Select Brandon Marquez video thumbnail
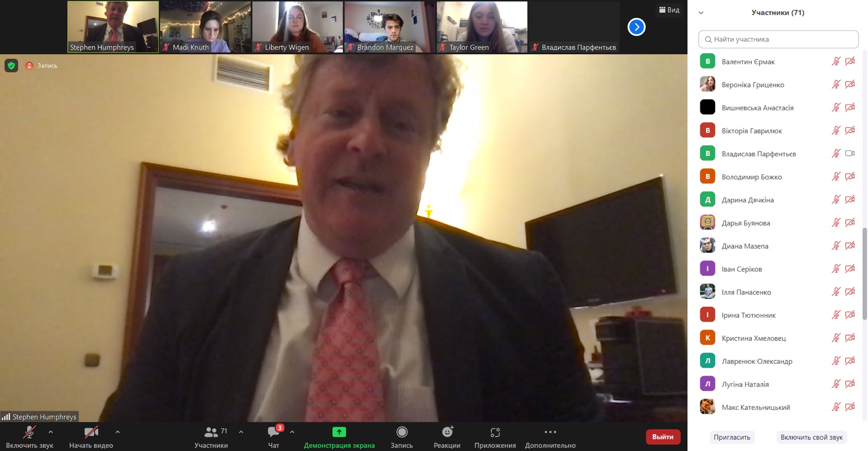Image resolution: width=868 pixels, height=451 pixels. point(390,27)
